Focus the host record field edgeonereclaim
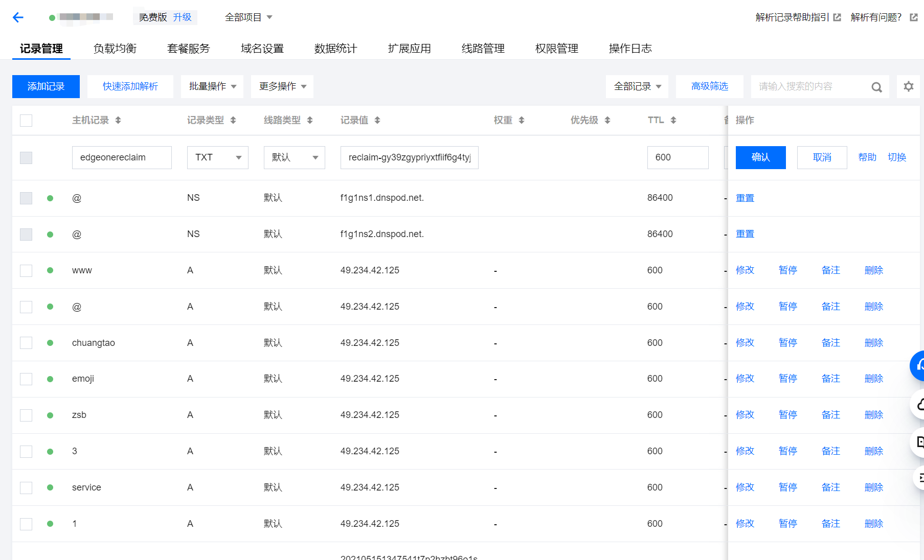Viewport: 924px width, 560px height. (122, 157)
